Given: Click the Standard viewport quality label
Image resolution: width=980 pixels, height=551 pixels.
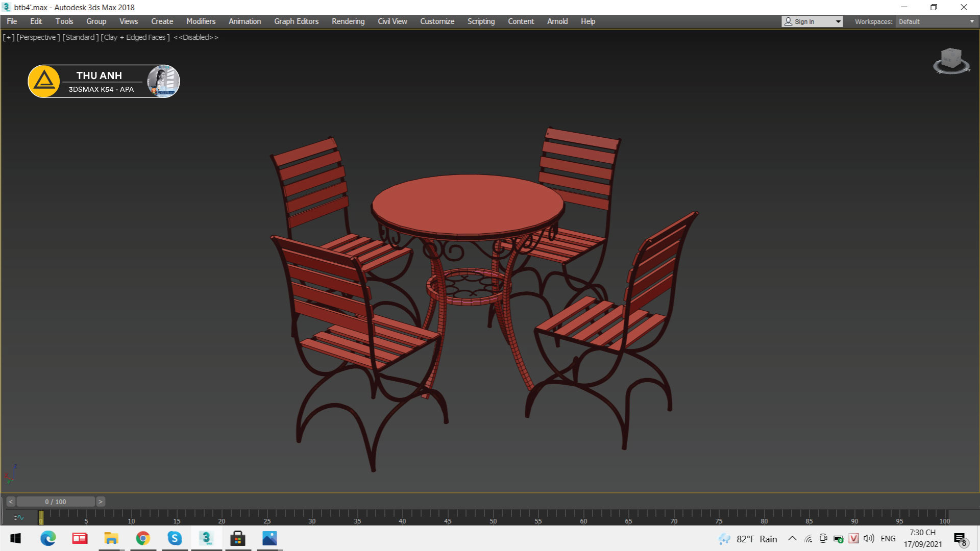Looking at the screenshot, I should pos(80,37).
